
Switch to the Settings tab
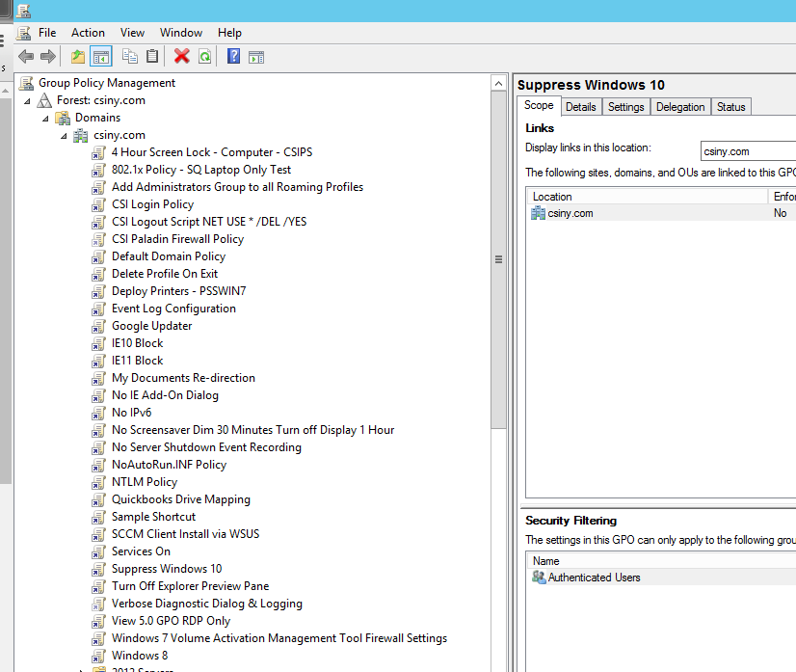point(626,107)
